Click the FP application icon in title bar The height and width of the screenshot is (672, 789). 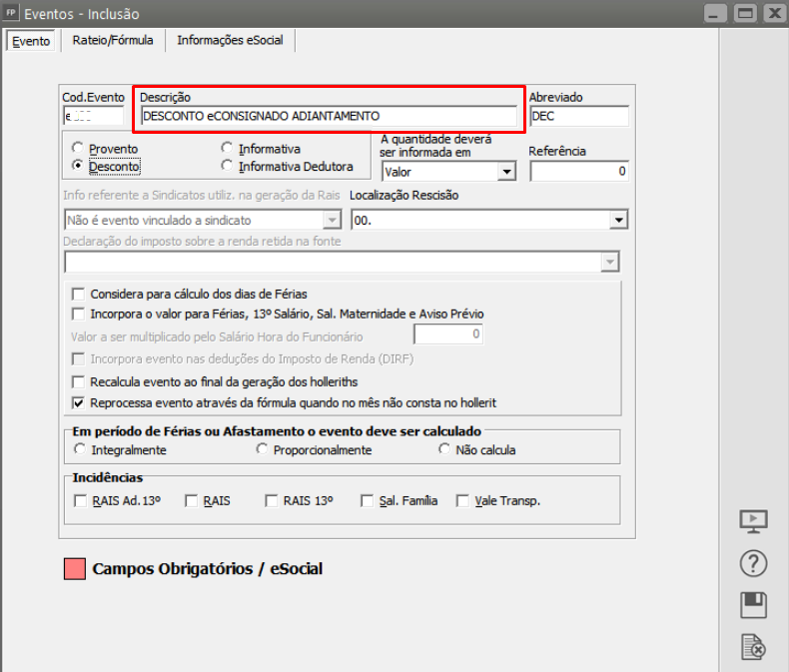tap(11, 14)
